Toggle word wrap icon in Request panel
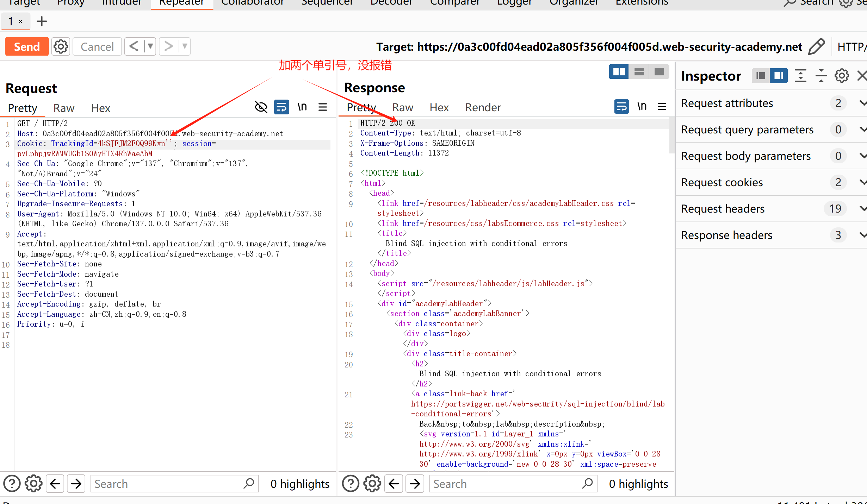The height and width of the screenshot is (504, 867). pyautogui.click(x=281, y=107)
